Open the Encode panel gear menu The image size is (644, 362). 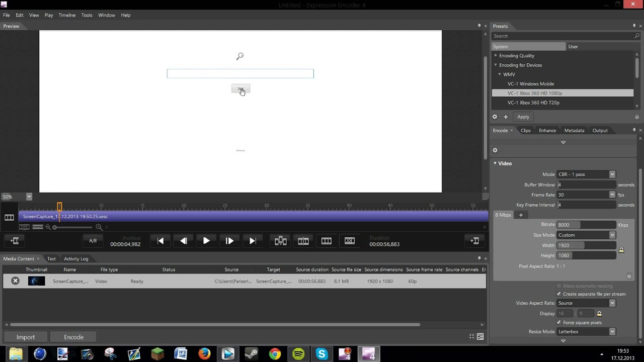tap(496, 150)
